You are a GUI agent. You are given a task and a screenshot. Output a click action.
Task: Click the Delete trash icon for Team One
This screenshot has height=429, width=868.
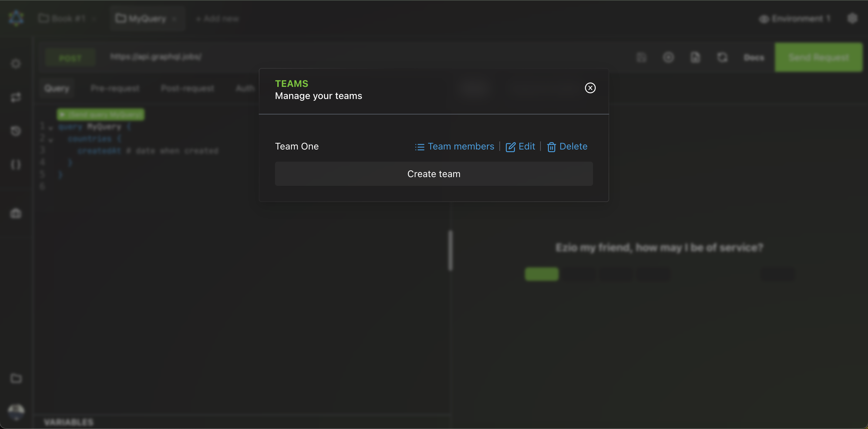click(x=551, y=147)
